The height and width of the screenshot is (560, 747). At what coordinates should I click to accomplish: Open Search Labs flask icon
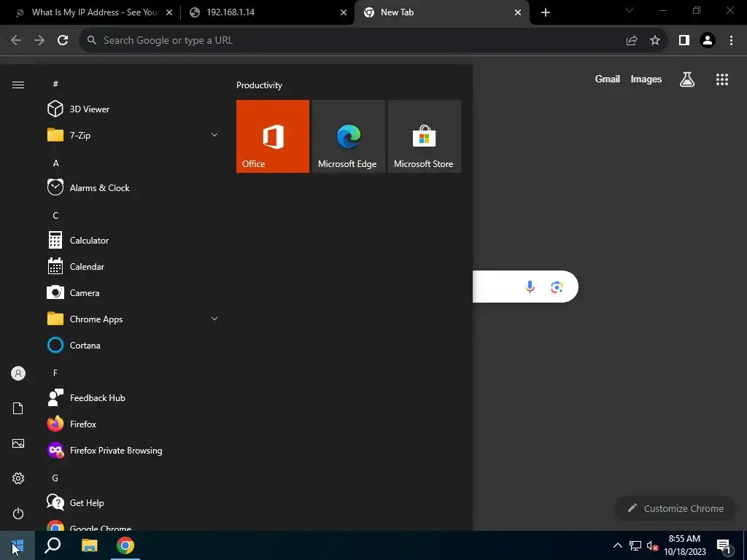tap(687, 79)
